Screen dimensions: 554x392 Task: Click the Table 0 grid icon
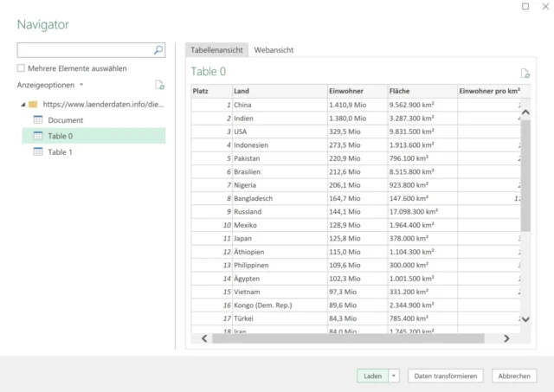tap(38, 136)
